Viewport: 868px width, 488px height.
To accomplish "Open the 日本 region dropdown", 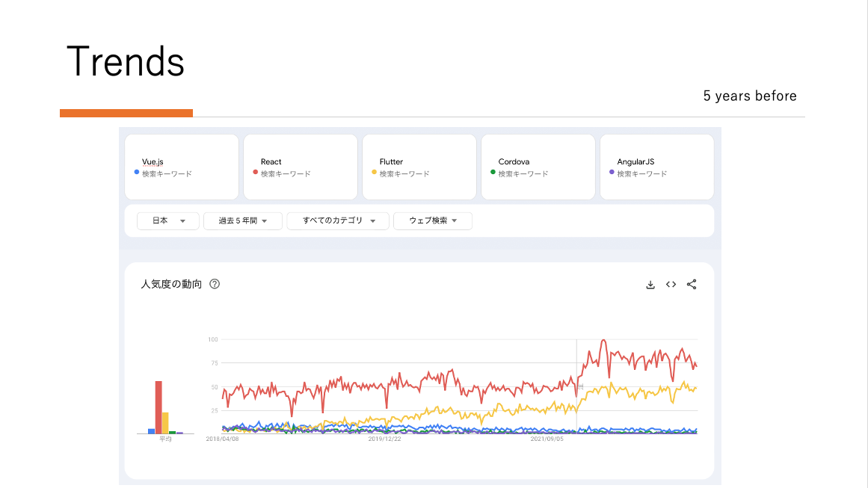I will (167, 220).
